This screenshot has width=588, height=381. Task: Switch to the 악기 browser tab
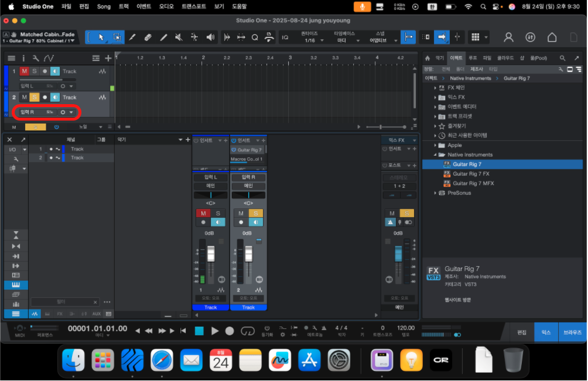(x=439, y=58)
